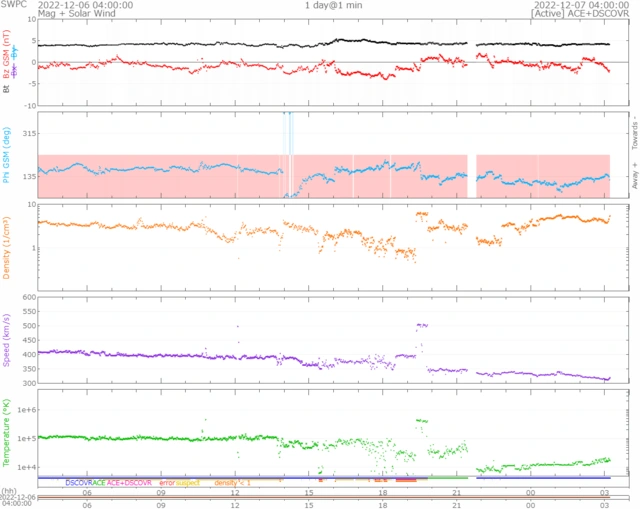Click the [Active] ACE+DSCOVR source label
This screenshot has width=640, height=509.
pyautogui.click(x=580, y=13)
